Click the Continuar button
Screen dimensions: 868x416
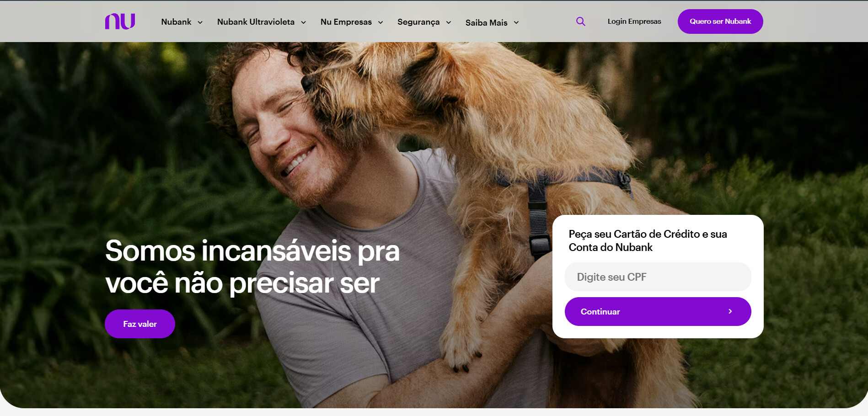tap(658, 311)
